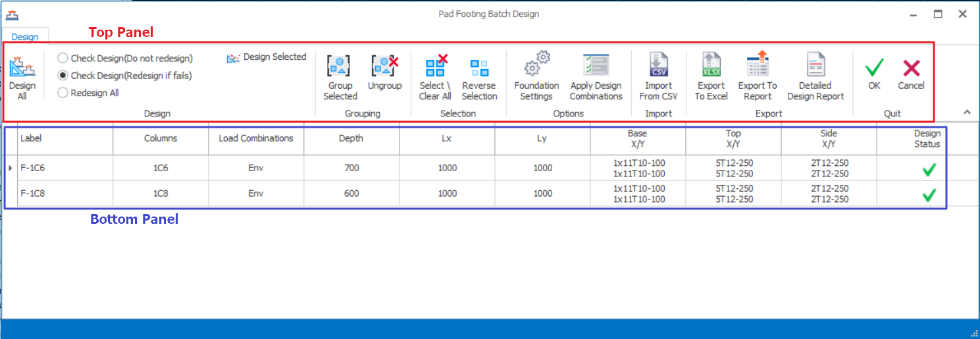Open Foundation Settings gears icon
Image resolution: width=980 pixels, height=339 pixels.
pos(536,66)
